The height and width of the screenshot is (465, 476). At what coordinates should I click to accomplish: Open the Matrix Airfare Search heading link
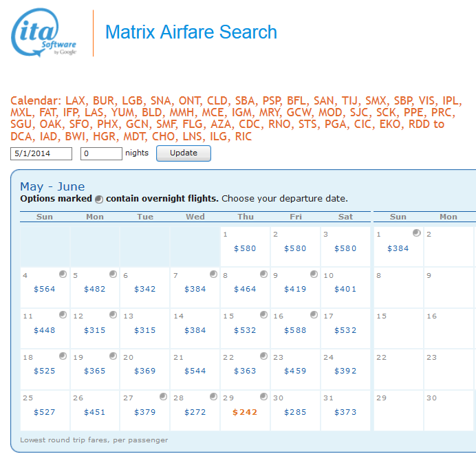pyautogui.click(x=191, y=32)
